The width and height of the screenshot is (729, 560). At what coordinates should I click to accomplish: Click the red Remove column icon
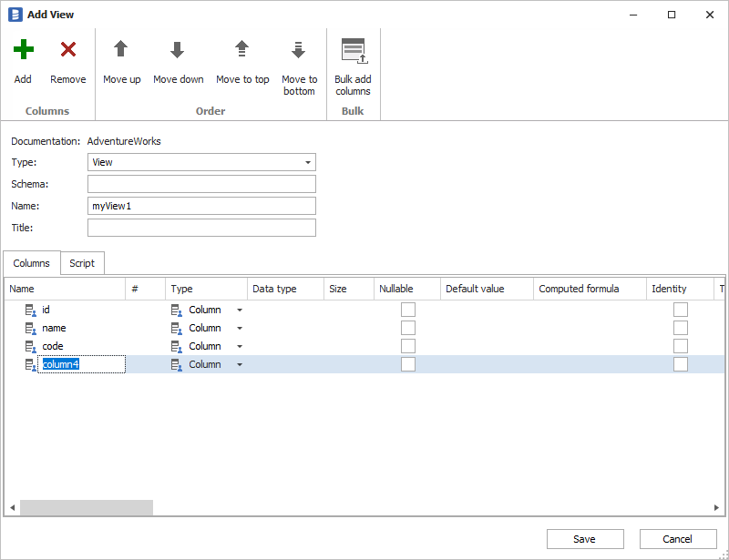click(67, 50)
